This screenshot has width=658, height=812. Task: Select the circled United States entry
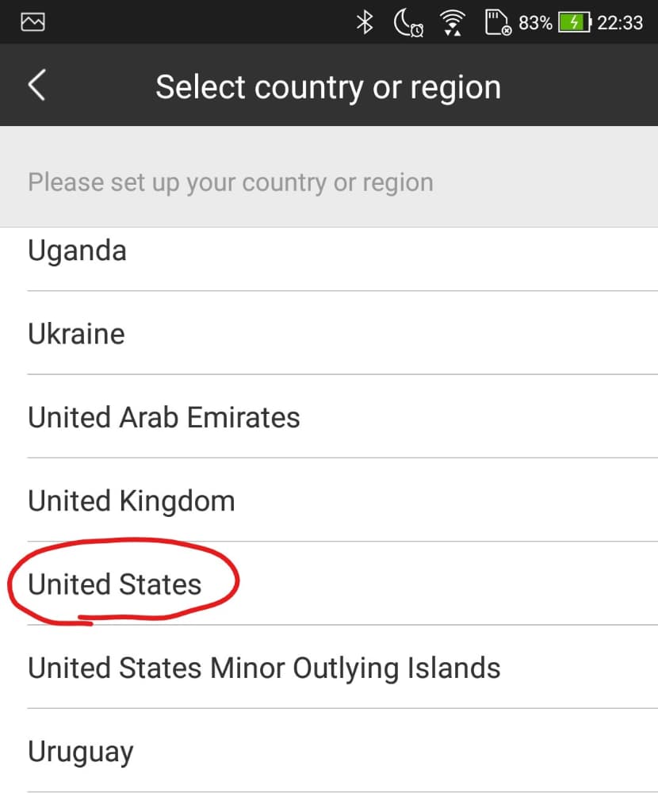329,584
